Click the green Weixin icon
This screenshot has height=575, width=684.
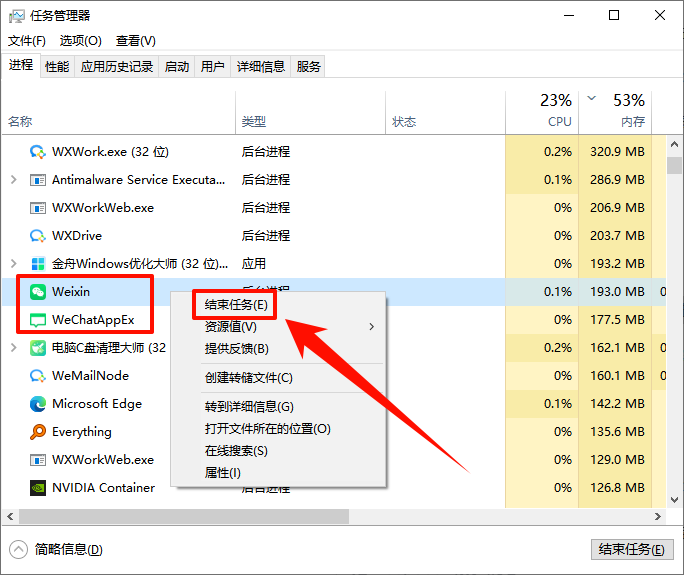click(38, 292)
